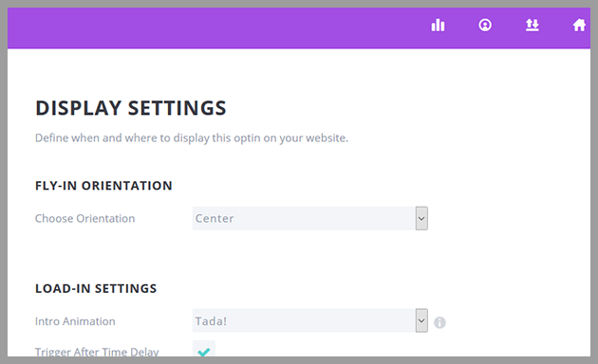Click the 'Trigger After Time Delay' label

click(x=97, y=352)
